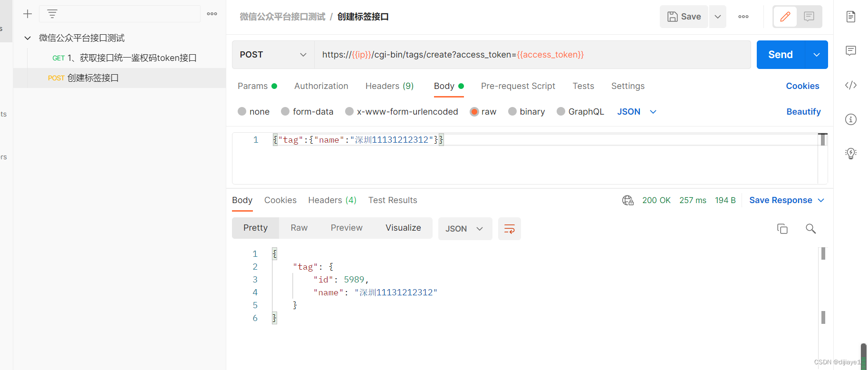Open three-dots menu next to Save

743,17
